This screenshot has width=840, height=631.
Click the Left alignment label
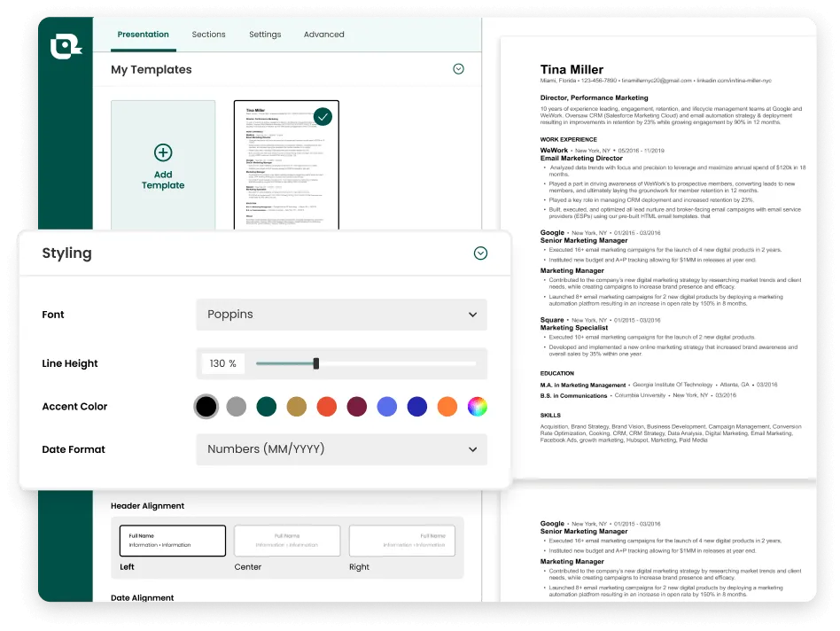(127, 566)
